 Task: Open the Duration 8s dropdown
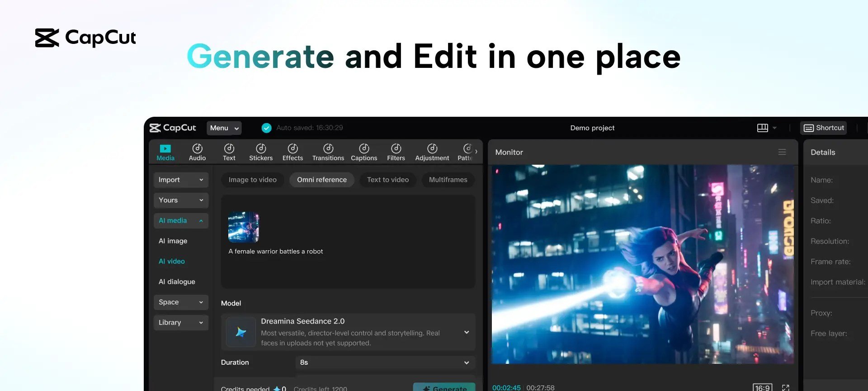point(385,362)
